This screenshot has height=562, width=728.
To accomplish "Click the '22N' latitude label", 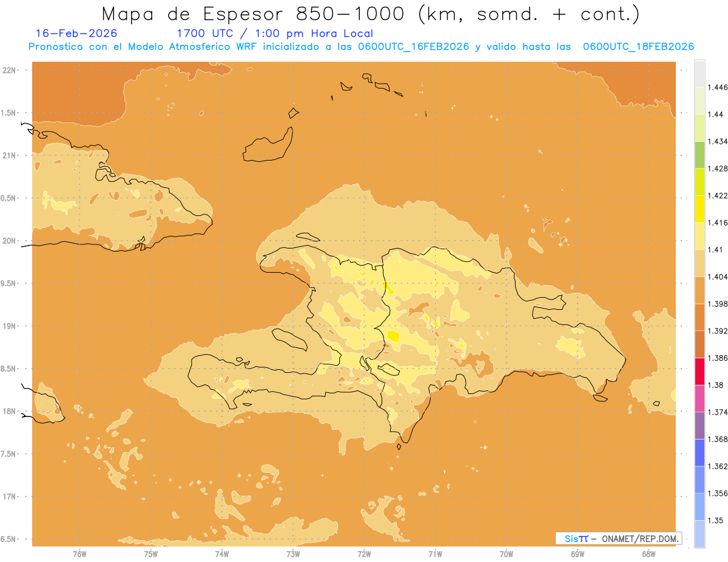I will [10, 70].
